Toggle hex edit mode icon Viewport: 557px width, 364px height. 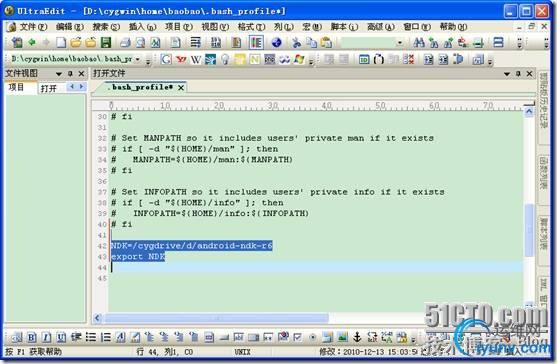click(x=216, y=43)
